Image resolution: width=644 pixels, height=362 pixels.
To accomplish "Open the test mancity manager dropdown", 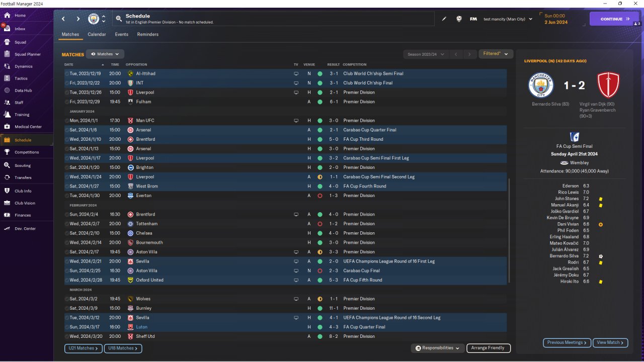I will [x=508, y=19].
